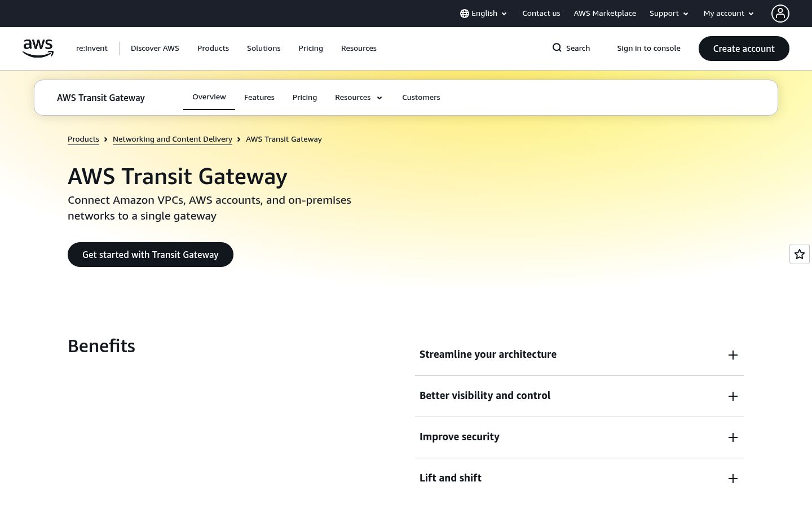812x508 pixels.
Task: Open the Pricing tab in Transit Gateway bar
Action: (304, 98)
